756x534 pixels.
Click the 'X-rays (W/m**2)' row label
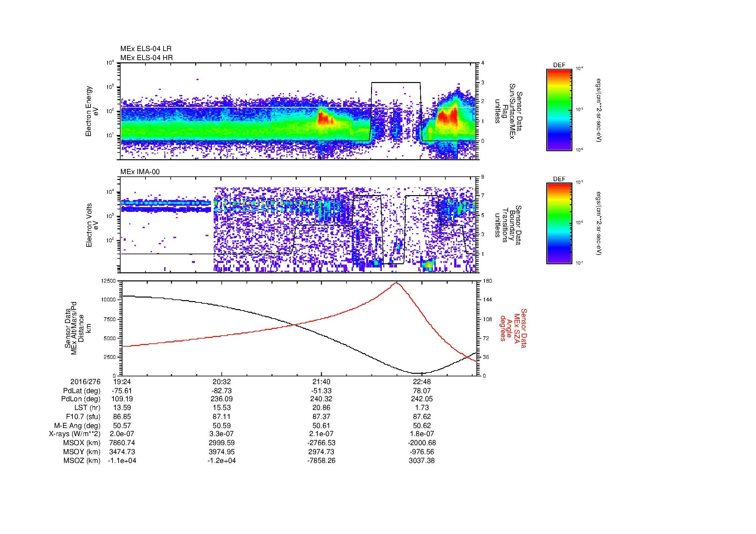coord(74,434)
